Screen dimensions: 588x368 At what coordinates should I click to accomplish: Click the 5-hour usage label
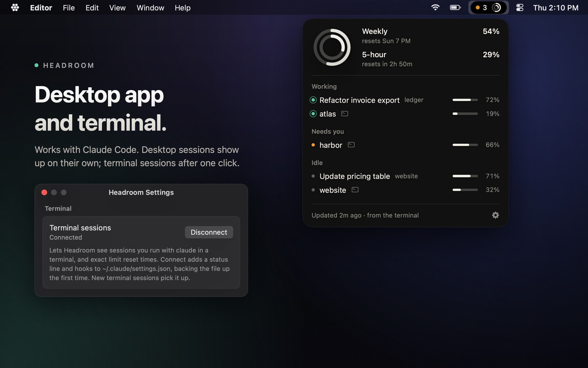(374, 55)
